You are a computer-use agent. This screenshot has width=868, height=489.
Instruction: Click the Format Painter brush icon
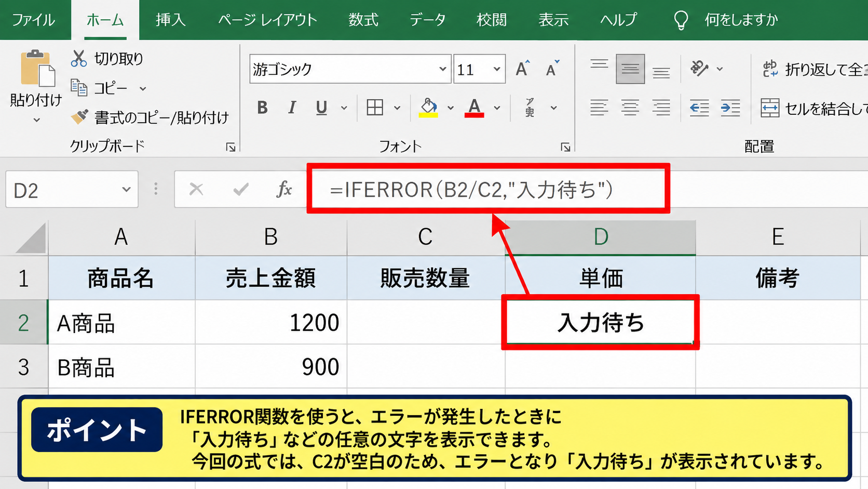click(x=79, y=117)
